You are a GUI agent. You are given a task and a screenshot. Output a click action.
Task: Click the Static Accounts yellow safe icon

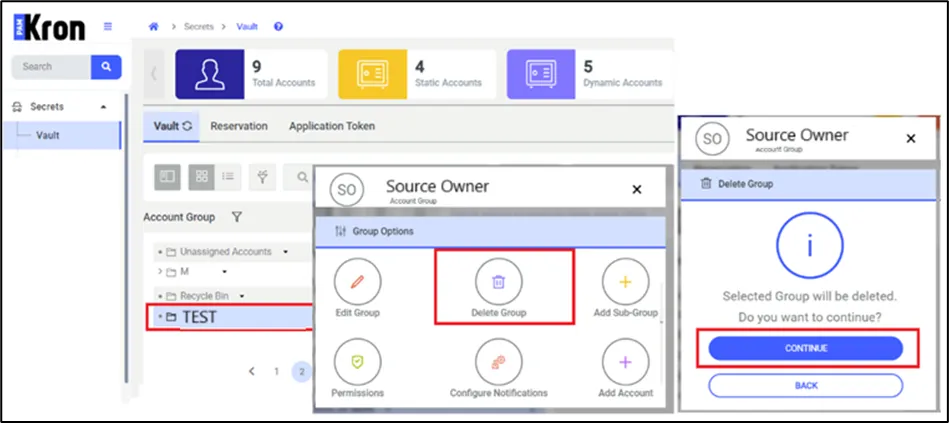click(372, 74)
